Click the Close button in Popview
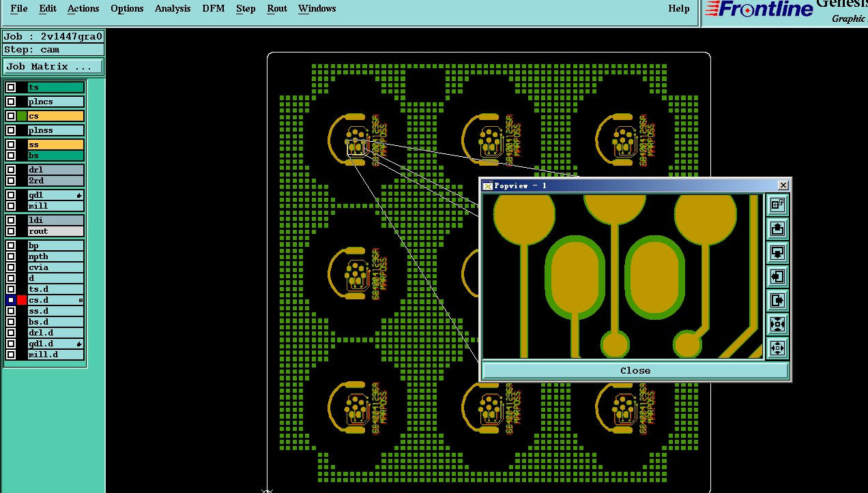The image size is (868, 493). click(x=635, y=370)
